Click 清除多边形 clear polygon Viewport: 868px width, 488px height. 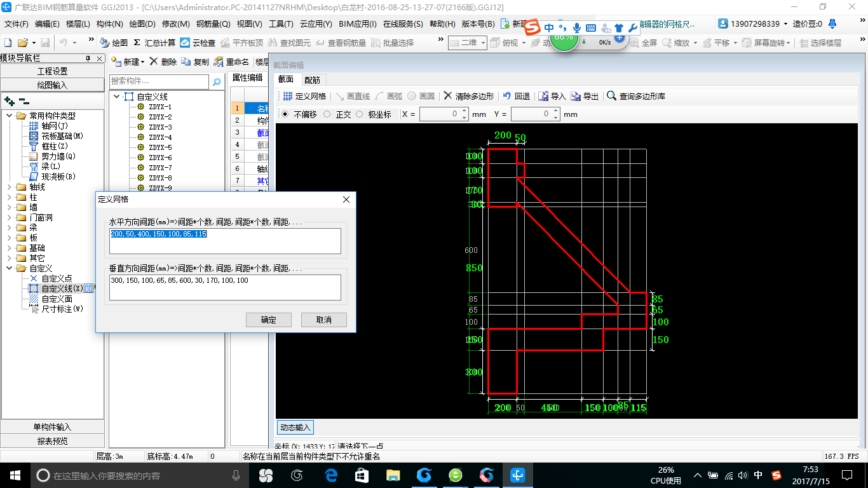coord(469,96)
